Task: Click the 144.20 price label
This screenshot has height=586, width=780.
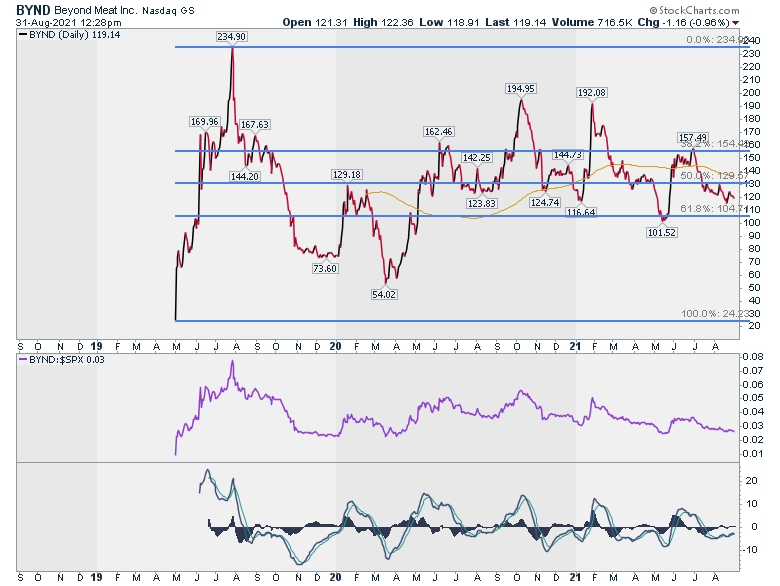Action: pyautogui.click(x=244, y=176)
